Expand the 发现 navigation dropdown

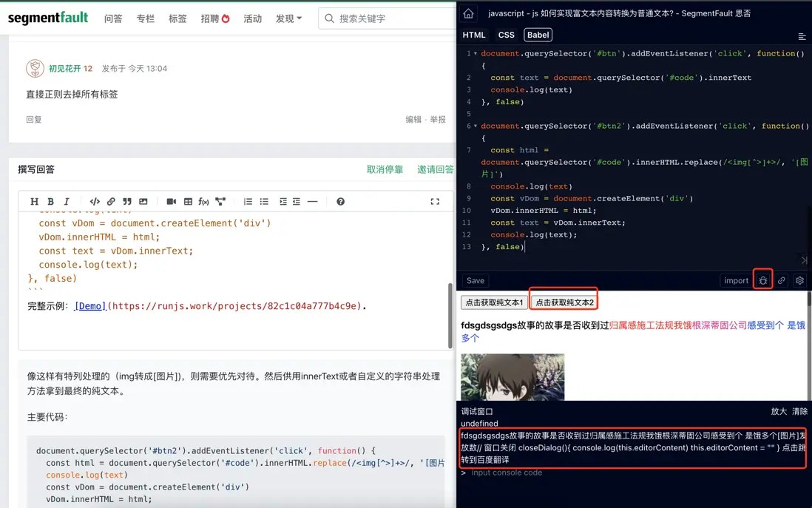point(288,18)
